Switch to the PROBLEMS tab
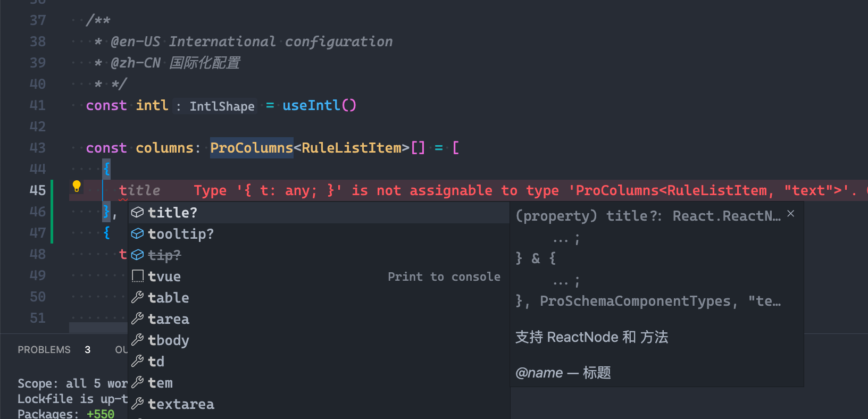 44,349
